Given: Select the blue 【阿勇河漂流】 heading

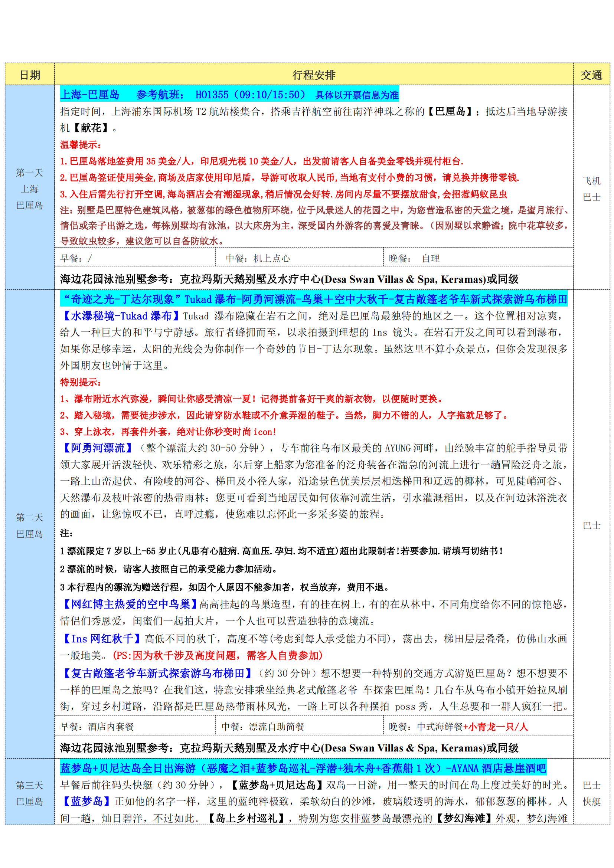Looking at the screenshot, I should click(x=98, y=448).
